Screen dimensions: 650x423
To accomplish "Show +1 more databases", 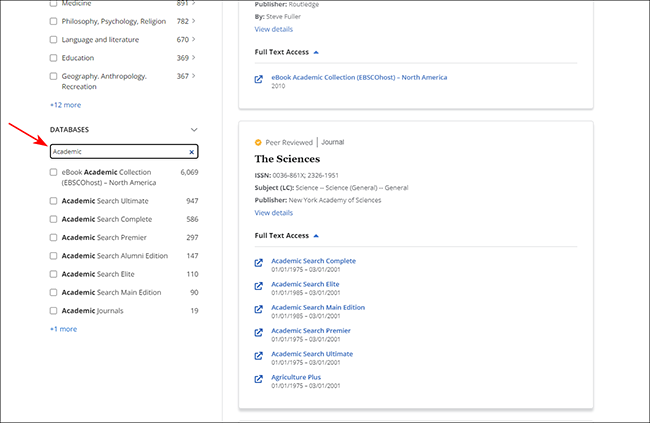I will (63, 329).
